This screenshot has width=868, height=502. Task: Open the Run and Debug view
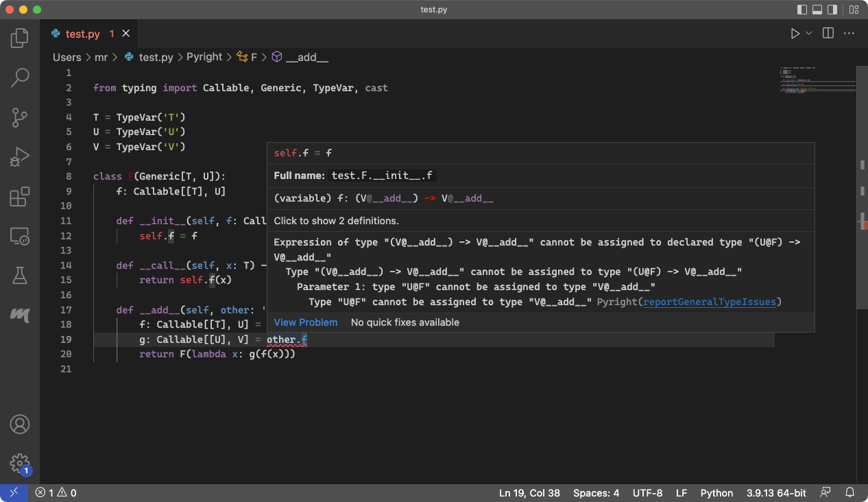click(x=20, y=156)
